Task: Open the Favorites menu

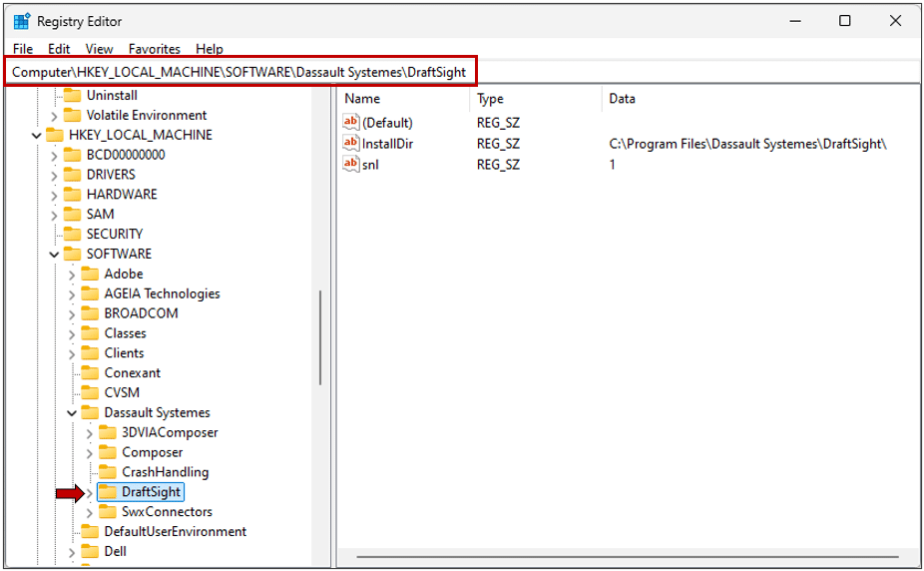Action: tap(155, 49)
